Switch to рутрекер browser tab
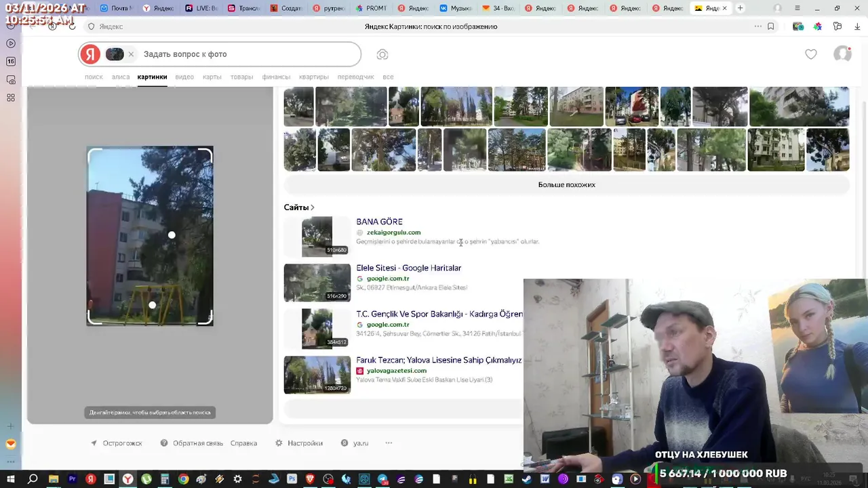 tap(328, 8)
